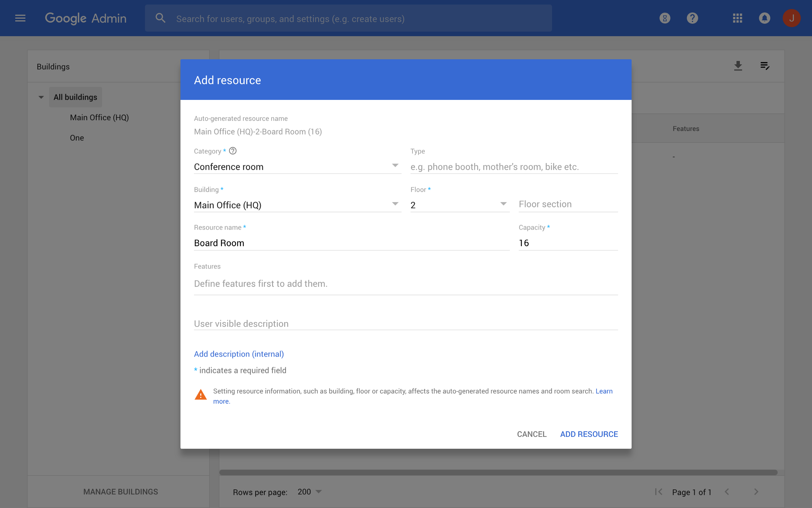Open the Help question mark icon
This screenshot has width=812, height=508.
pyautogui.click(x=692, y=18)
